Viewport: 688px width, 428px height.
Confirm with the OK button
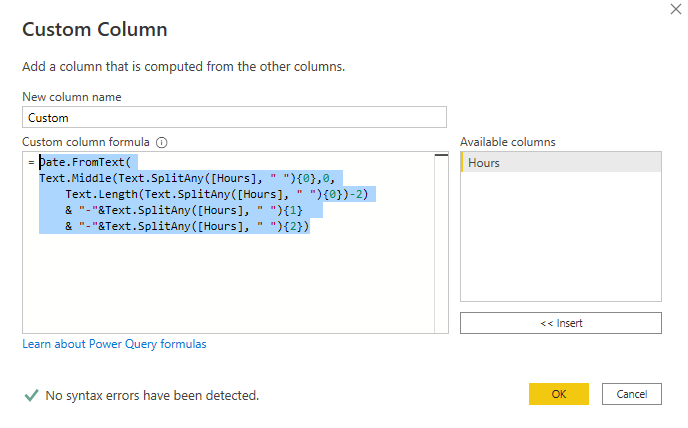[x=559, y=394]
